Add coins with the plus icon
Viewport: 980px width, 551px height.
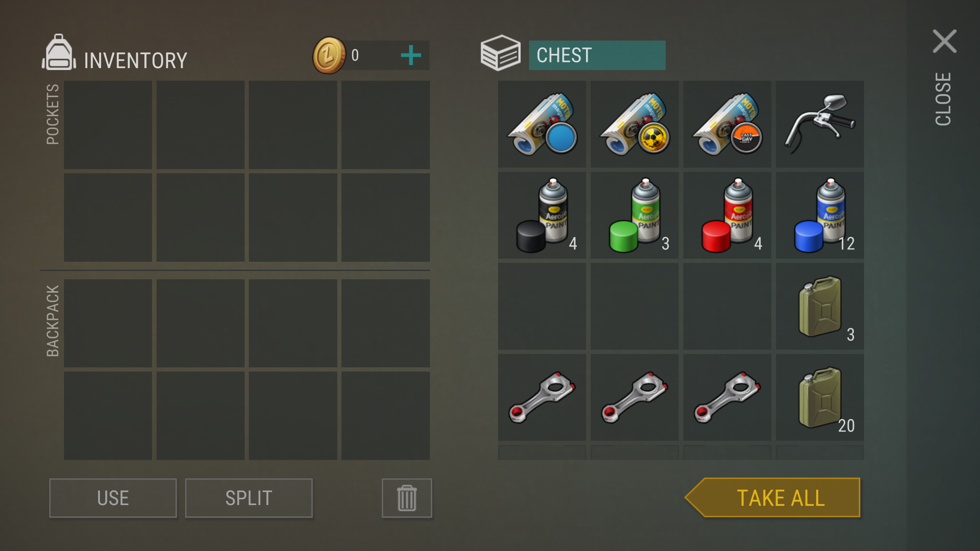point(411,55)
